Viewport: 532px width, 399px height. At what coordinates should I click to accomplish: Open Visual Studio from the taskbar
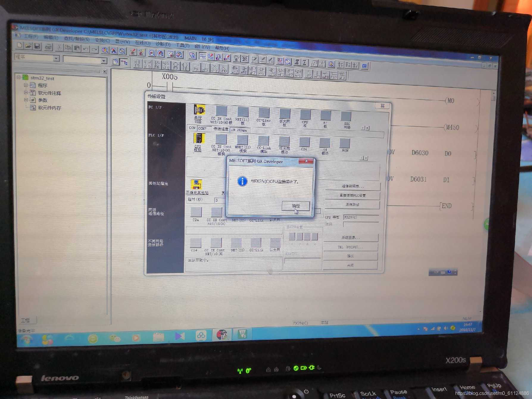tap(180, 336)
